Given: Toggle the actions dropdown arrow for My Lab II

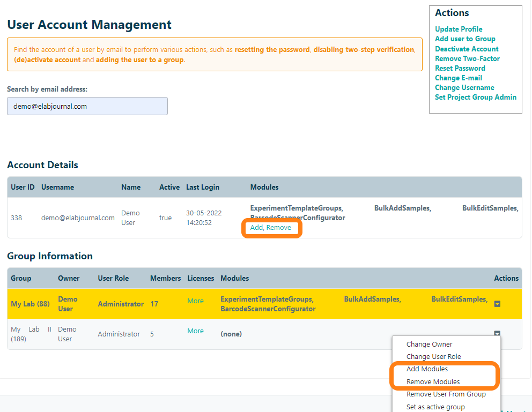Looking at the screenshot, I should point(497,334).
